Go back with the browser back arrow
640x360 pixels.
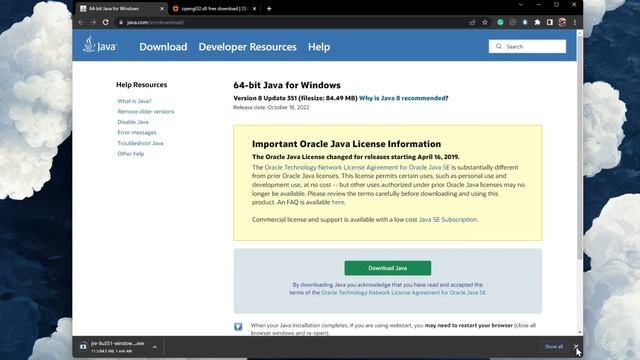[81, 22]
